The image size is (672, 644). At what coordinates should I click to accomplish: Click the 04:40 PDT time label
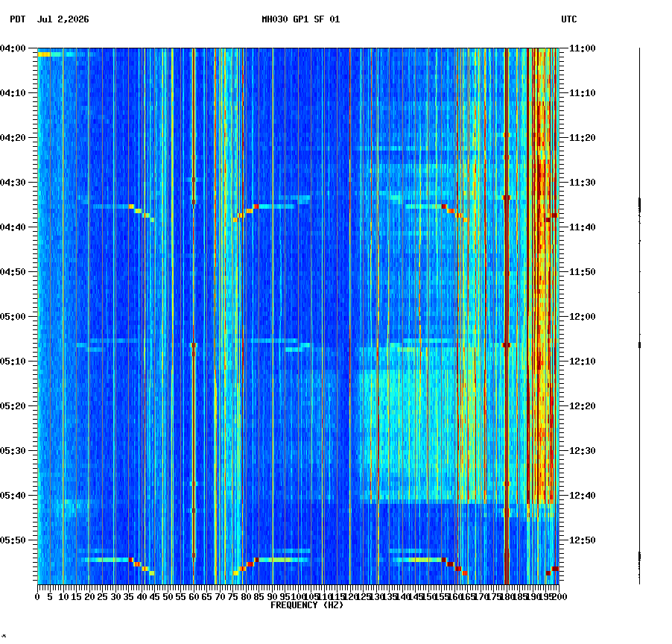pos(13,227)
